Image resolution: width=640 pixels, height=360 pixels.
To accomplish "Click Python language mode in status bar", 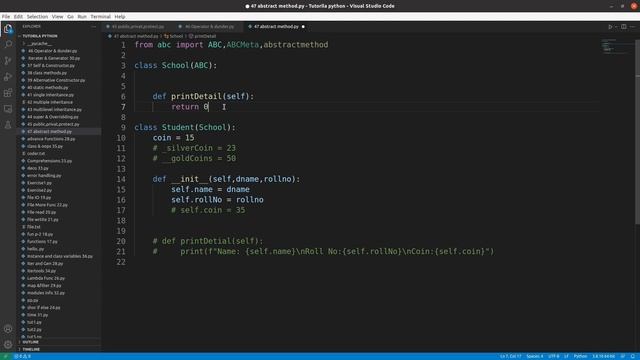I will [580, 356].
